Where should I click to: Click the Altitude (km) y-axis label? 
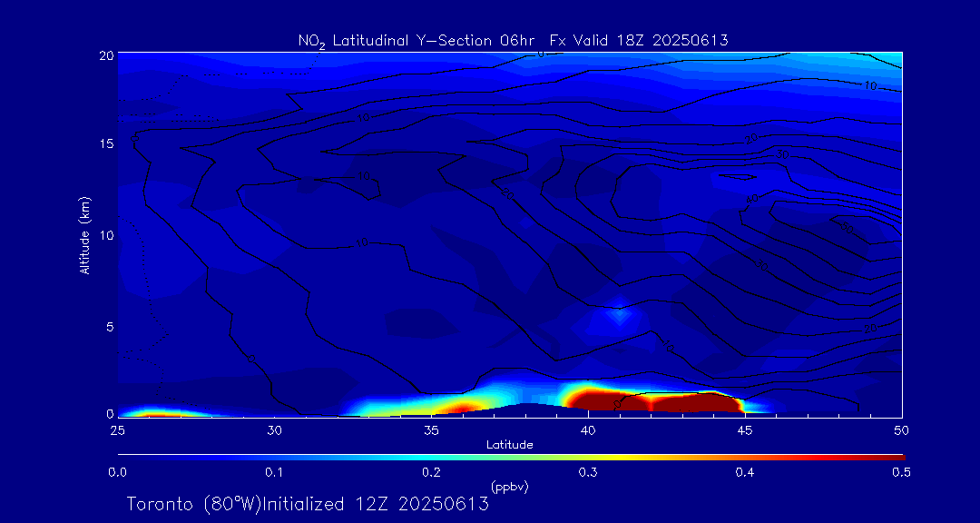coord(84,235)
